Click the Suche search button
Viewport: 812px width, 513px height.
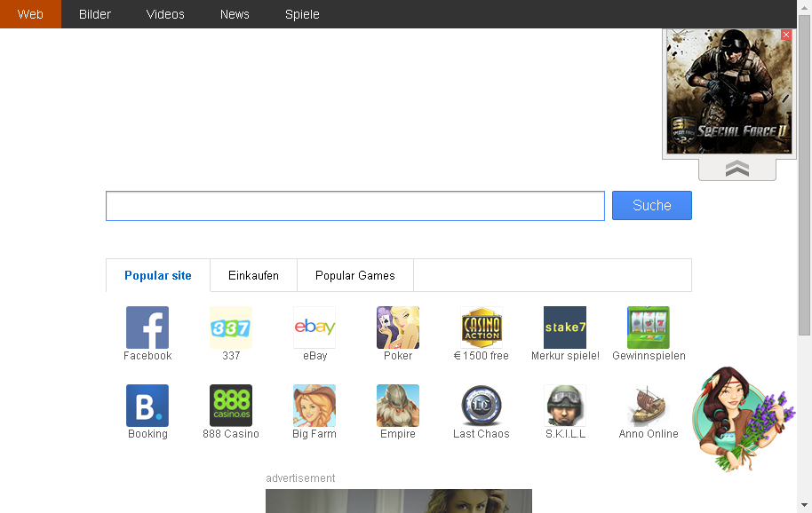click(652, 205)
